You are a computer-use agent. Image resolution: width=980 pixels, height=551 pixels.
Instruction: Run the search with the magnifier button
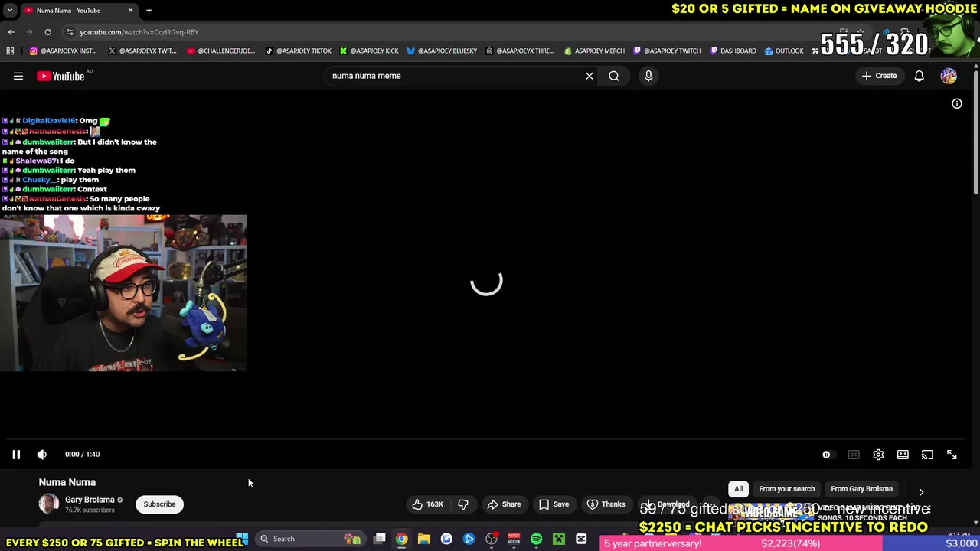click(614, 76)
